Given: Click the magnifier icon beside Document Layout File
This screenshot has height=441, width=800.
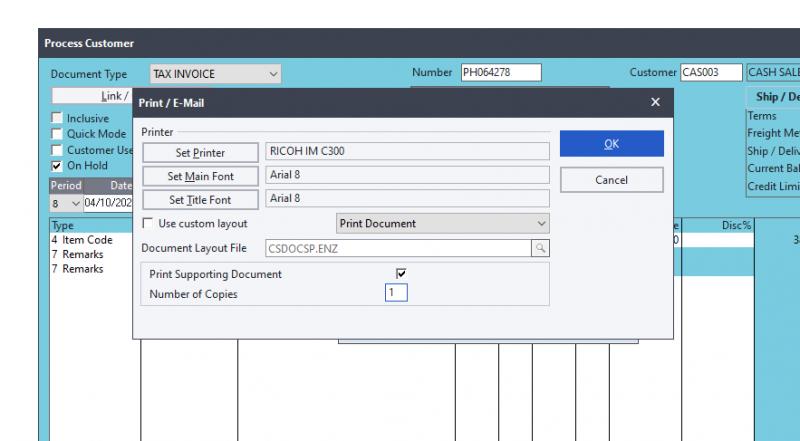Looking at the screenshot, I should (540, 248).
